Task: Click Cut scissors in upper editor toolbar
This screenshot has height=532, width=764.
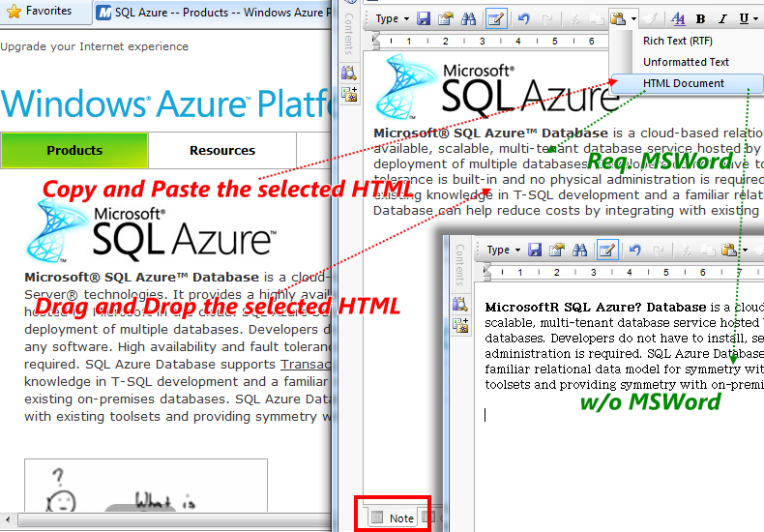Action: pos(575,19)
